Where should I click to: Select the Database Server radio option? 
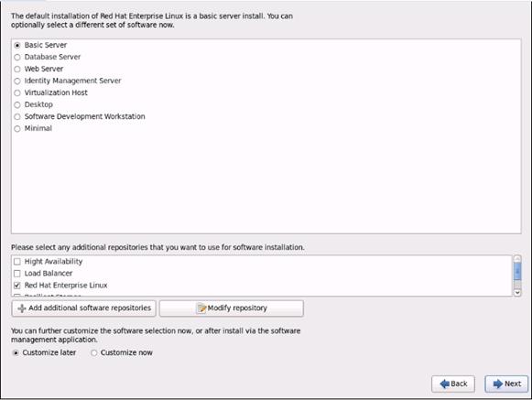pyautogui.click(x=17, y=57)
